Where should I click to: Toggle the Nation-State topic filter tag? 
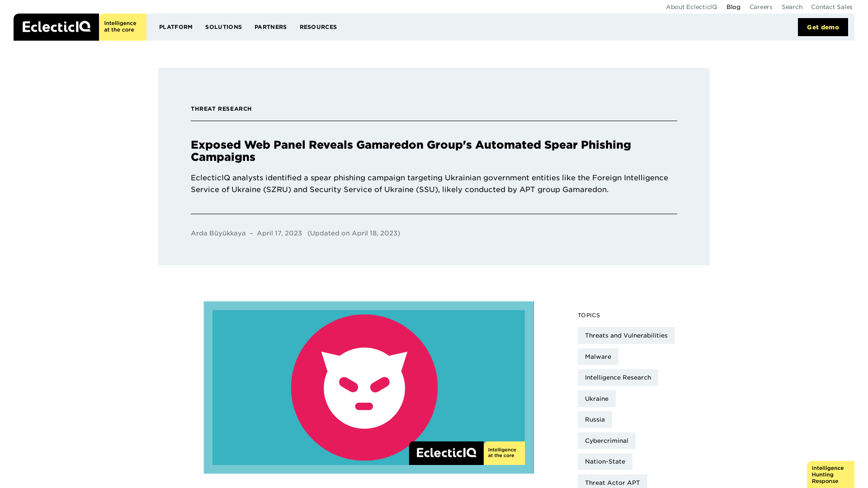(605, 461)
